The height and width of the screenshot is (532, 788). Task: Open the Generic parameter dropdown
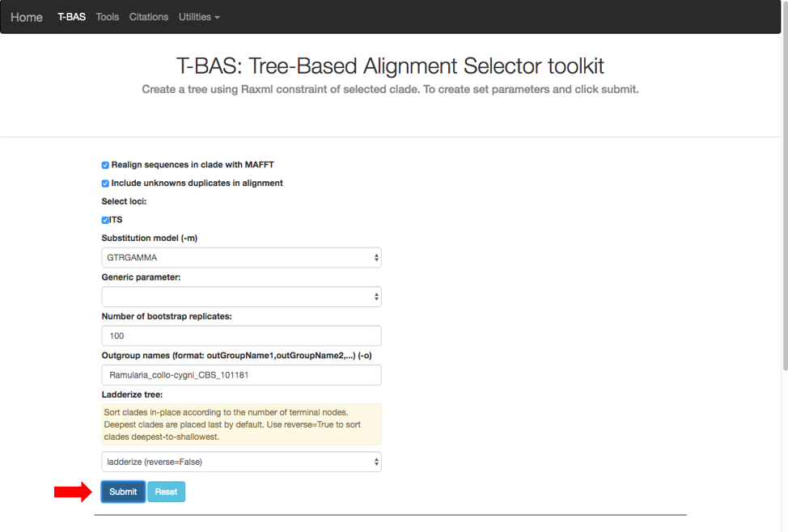[x=241, y=297]
